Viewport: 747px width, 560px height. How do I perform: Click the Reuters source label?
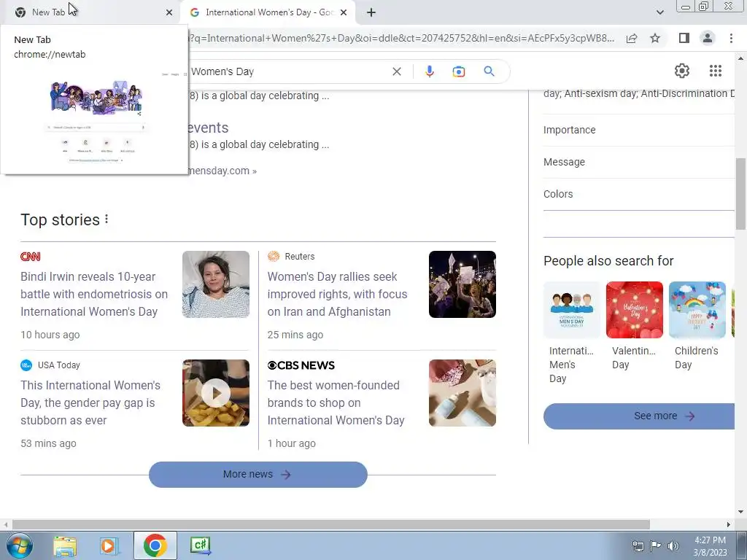coord(300,257)
